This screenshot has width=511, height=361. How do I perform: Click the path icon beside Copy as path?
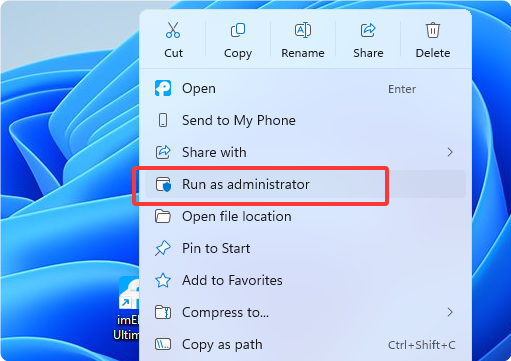(163, 344)
